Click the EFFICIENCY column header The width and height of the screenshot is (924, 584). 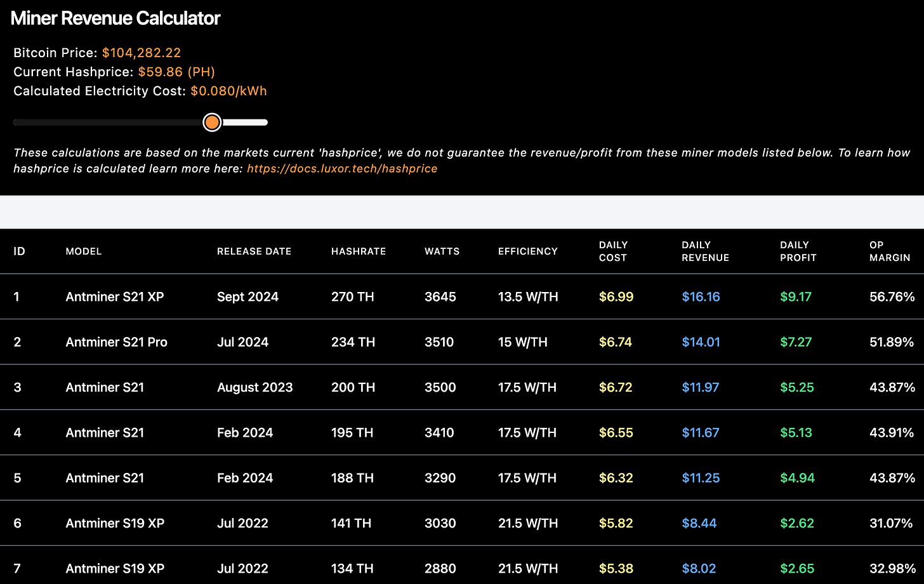coord(528,251)
